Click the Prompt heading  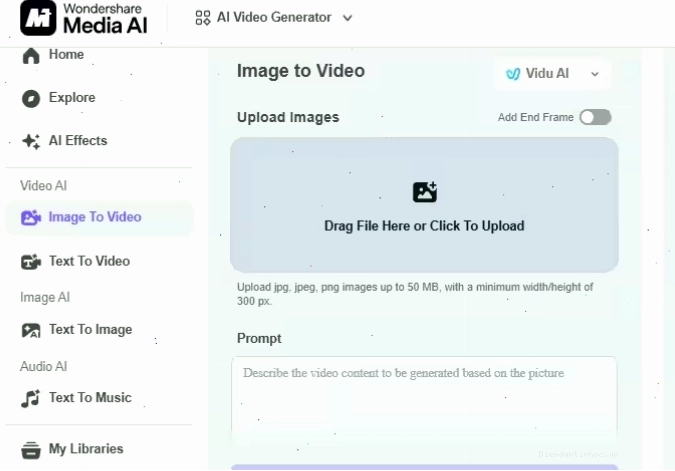(x=259, y=338)
